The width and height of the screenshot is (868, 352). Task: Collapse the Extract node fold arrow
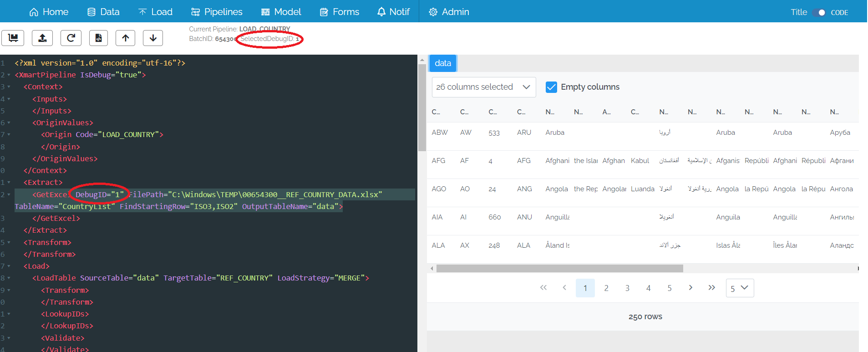coord(9,182)
